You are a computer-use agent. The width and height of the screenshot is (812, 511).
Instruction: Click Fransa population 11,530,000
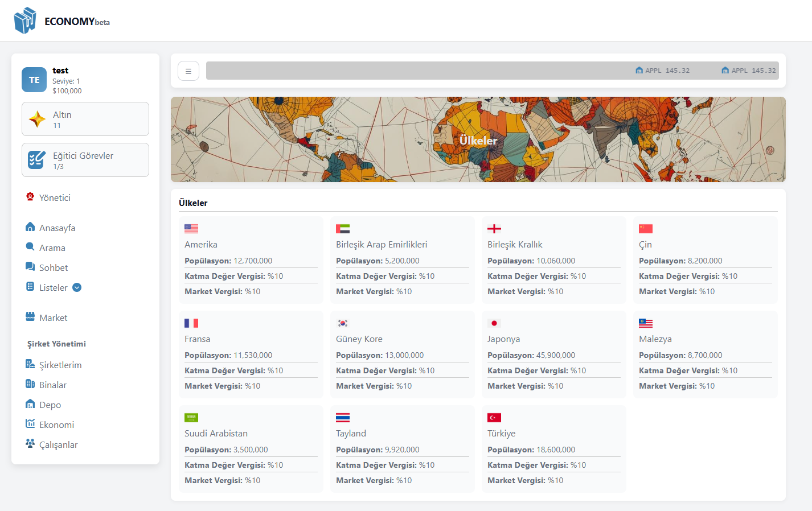click(228, 355)
